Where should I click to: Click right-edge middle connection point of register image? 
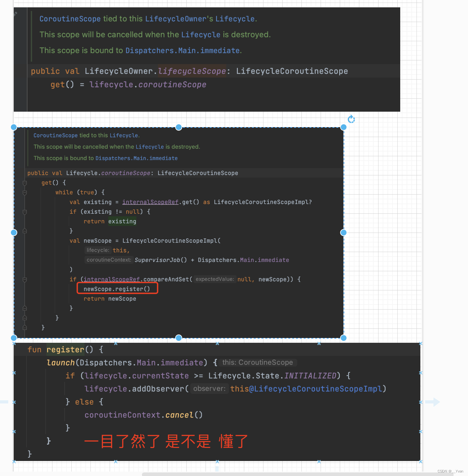421,402
